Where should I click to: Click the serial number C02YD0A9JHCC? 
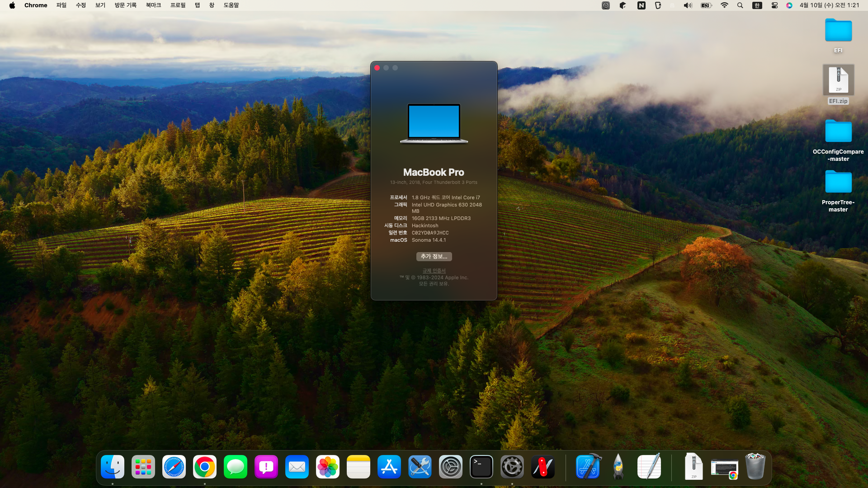(430, 233)
